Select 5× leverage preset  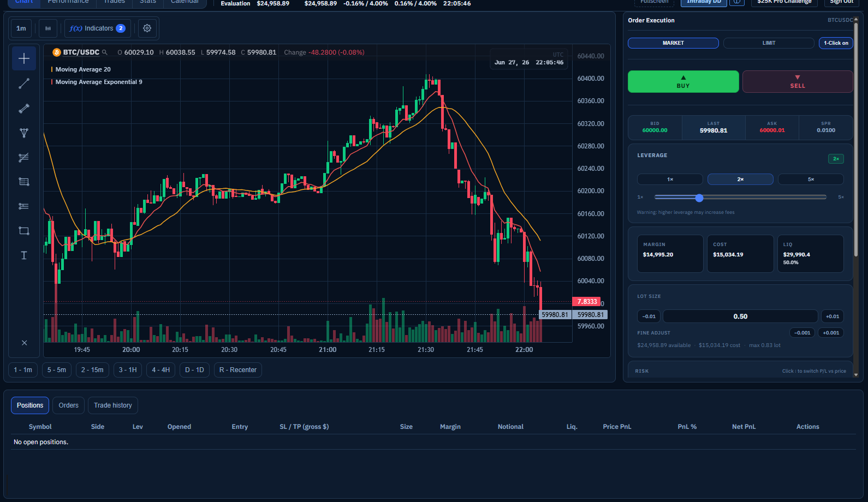click(x=811, y=180)
